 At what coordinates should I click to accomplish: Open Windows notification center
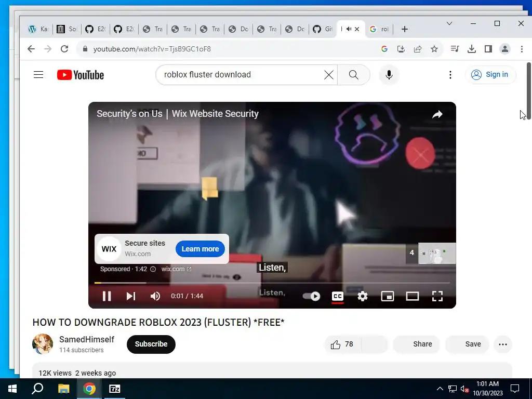pyautogui.click(x=515, y=389)
